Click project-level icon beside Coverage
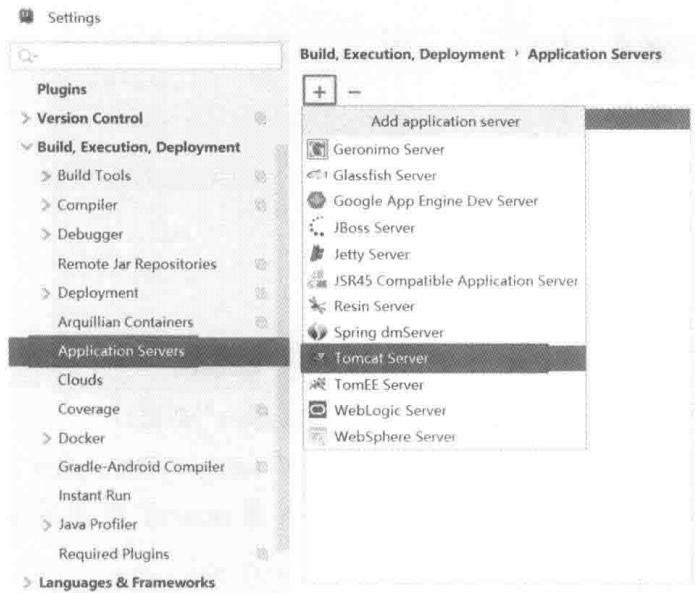Image resolution: width=695 pixels, height=593 pixels. point(262,410)
